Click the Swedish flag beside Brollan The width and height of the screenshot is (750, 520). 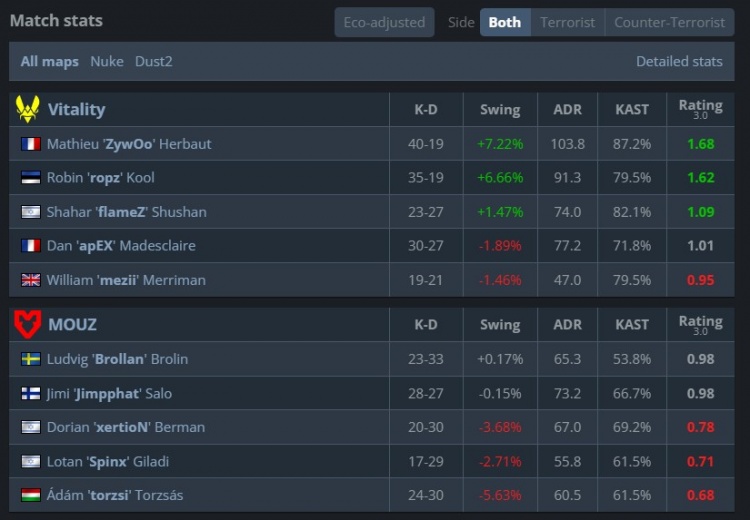pyautogui.click(x=30, y=359)
